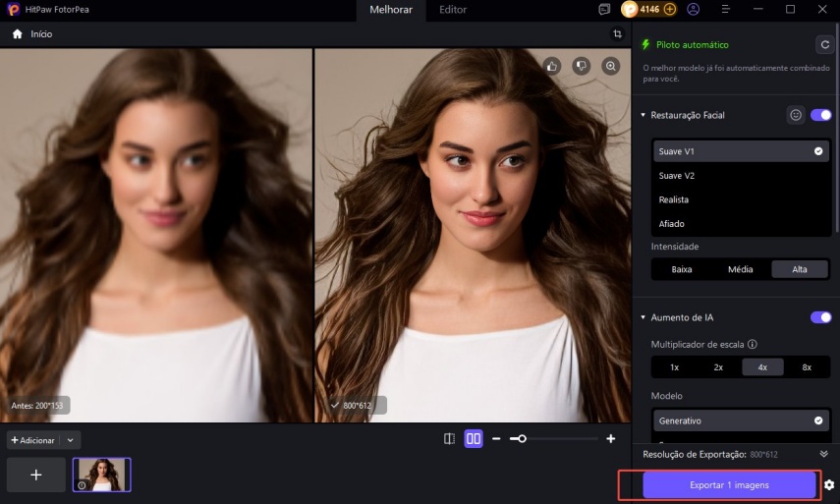
Task: Open export settings gear icon
Action: point(829,484)
